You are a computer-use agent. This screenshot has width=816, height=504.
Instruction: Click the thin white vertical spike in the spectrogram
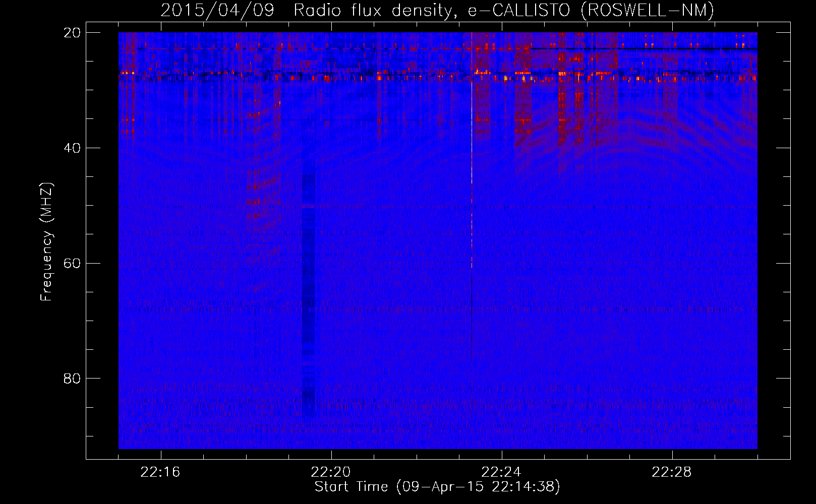472,151
